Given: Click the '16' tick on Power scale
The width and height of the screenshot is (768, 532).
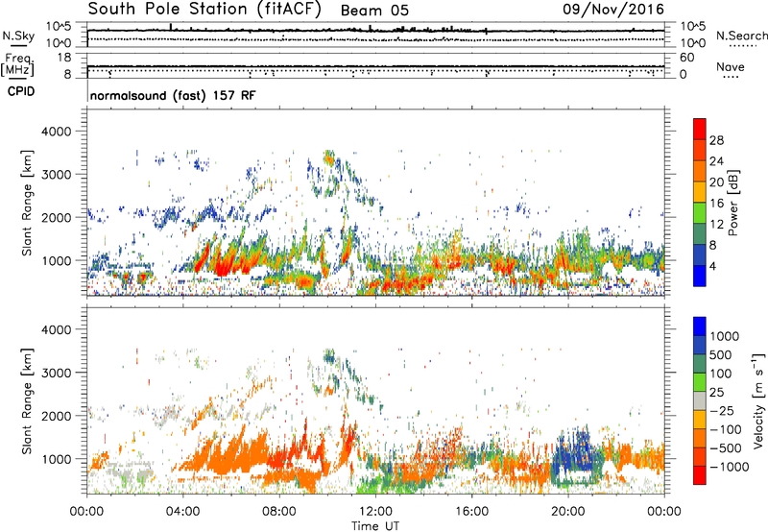Looking at the screenshot, I should [716, 204].
